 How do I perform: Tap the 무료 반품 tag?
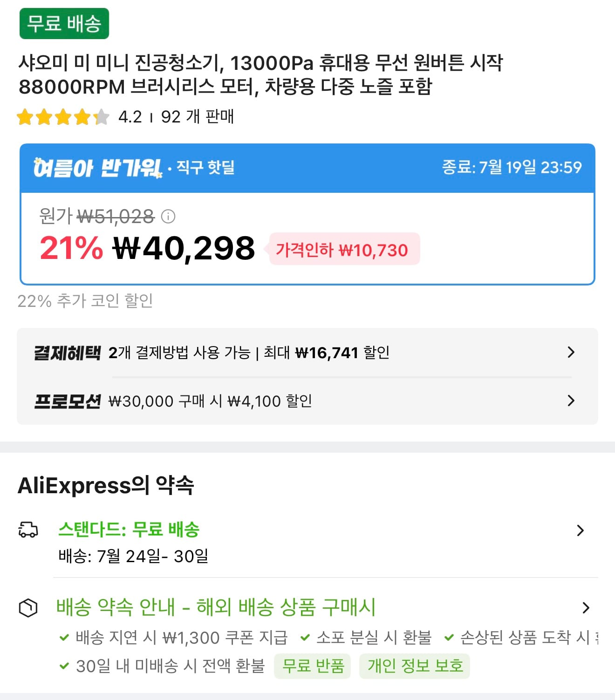pos(313,666)
